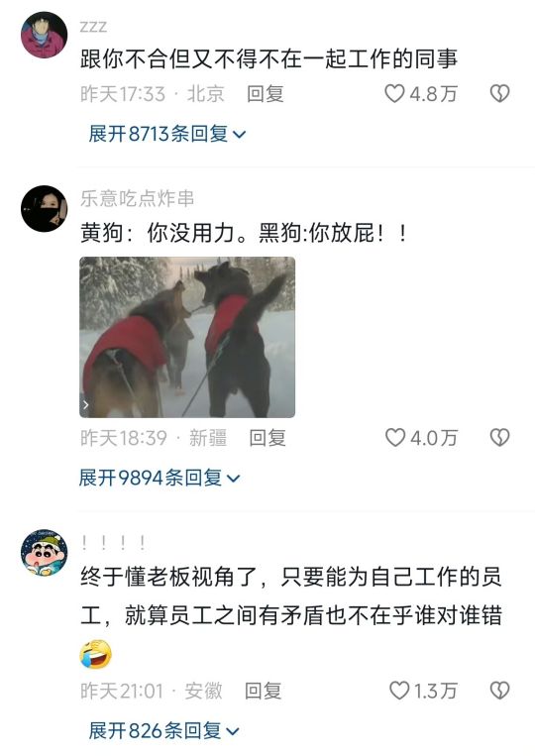Reply to the 新疆 user's comment
This screenshot has height=756, width=535.
point(267,438)
